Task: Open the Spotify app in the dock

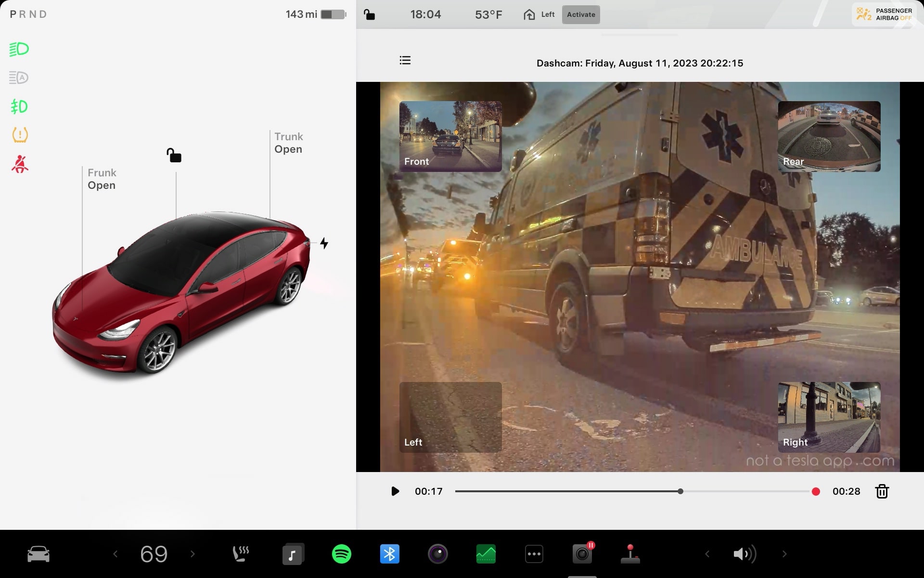Action: (x=342, y=554)
